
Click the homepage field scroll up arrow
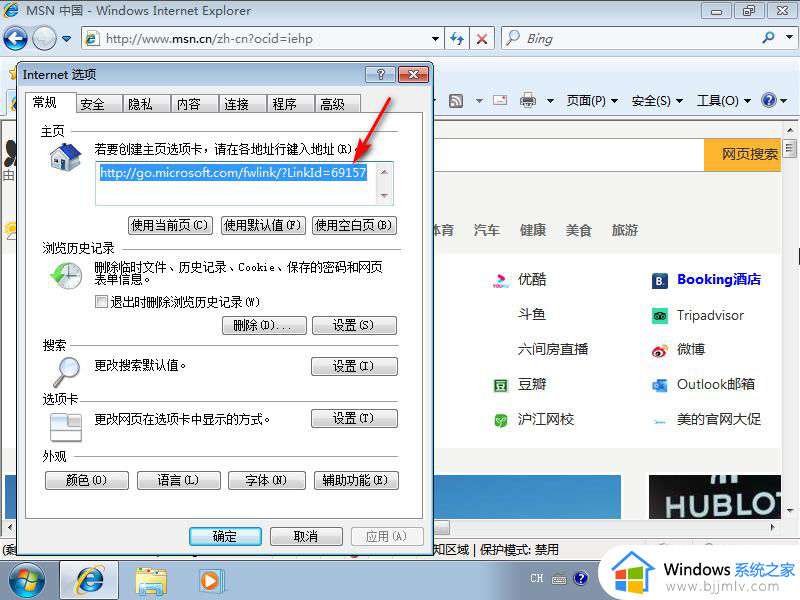[385, 172]
